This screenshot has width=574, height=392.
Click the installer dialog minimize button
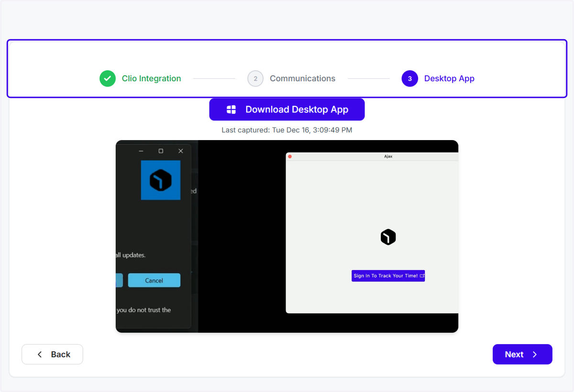tap(141, 151)
